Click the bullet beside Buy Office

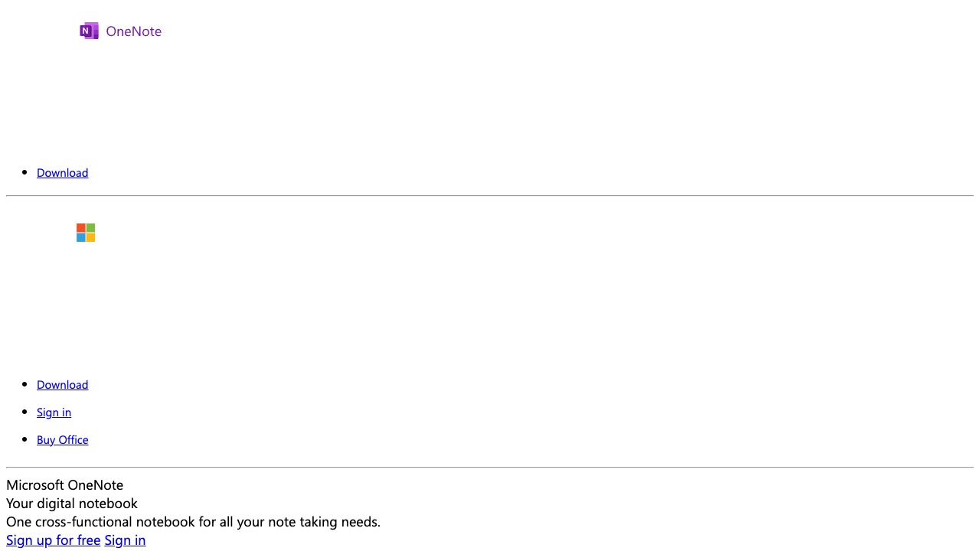[x=25, y=439]
